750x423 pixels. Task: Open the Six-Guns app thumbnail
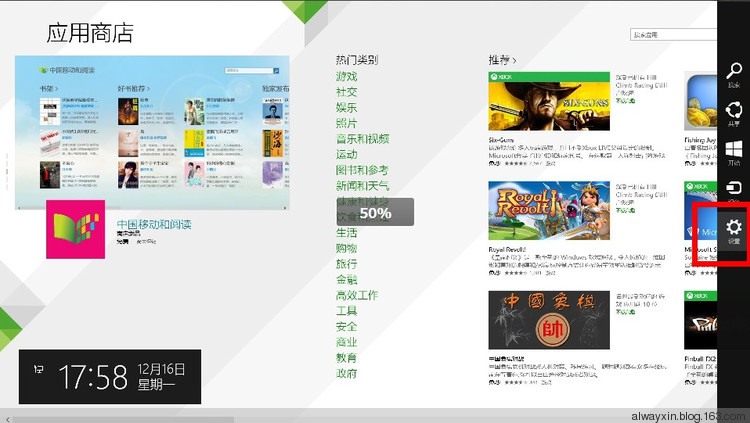coord(549,101)
